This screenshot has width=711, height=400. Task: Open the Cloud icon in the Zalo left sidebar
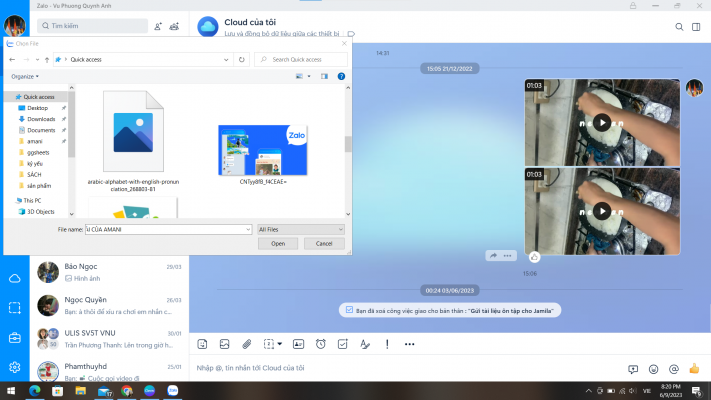[15, 278]
